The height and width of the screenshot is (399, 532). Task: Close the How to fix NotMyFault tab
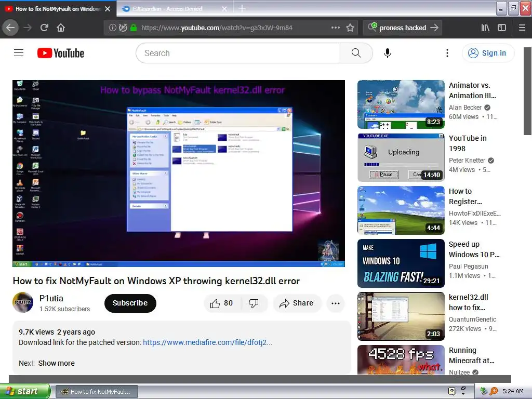point(108,9)
